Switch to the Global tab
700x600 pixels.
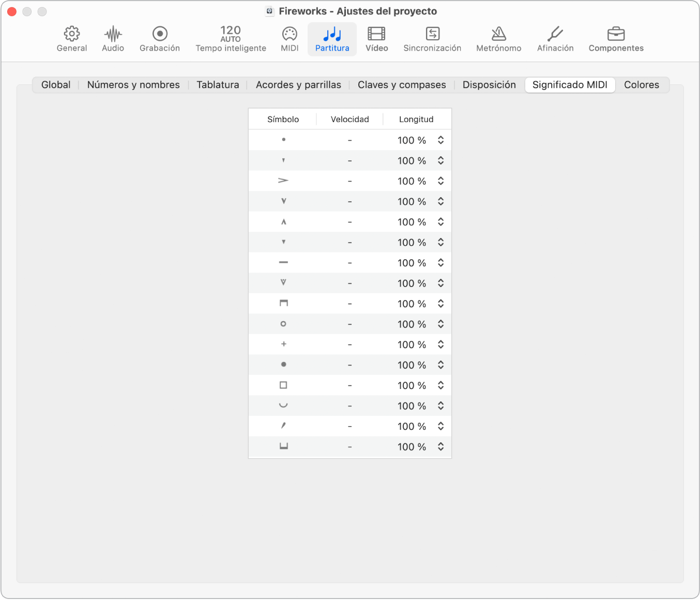coord(56,85)
